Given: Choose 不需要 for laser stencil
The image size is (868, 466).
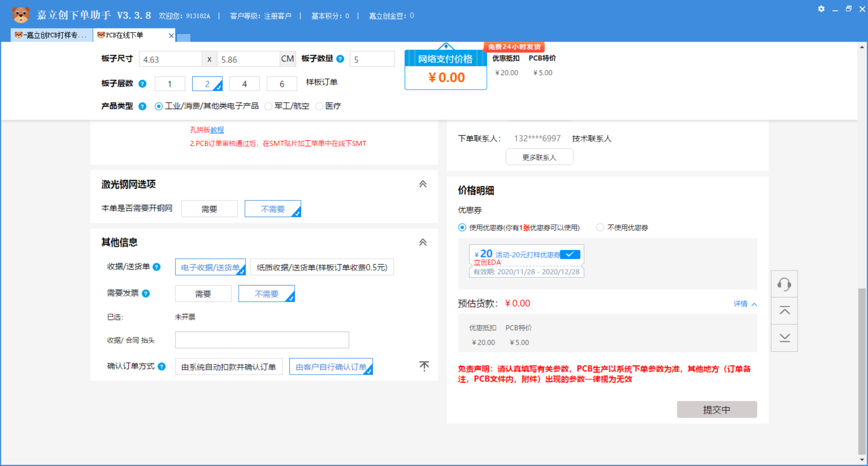Looking at the screenshot, I should 273,209.
